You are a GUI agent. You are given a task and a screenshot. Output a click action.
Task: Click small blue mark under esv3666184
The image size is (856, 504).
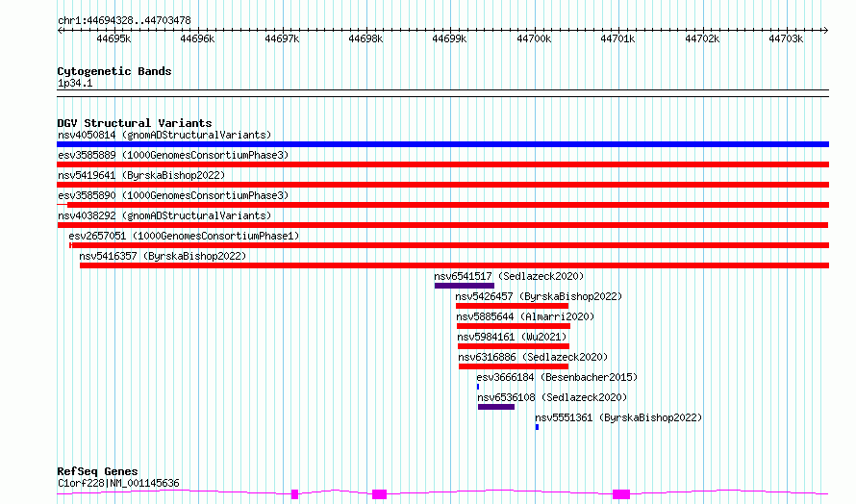pos(478,387)
